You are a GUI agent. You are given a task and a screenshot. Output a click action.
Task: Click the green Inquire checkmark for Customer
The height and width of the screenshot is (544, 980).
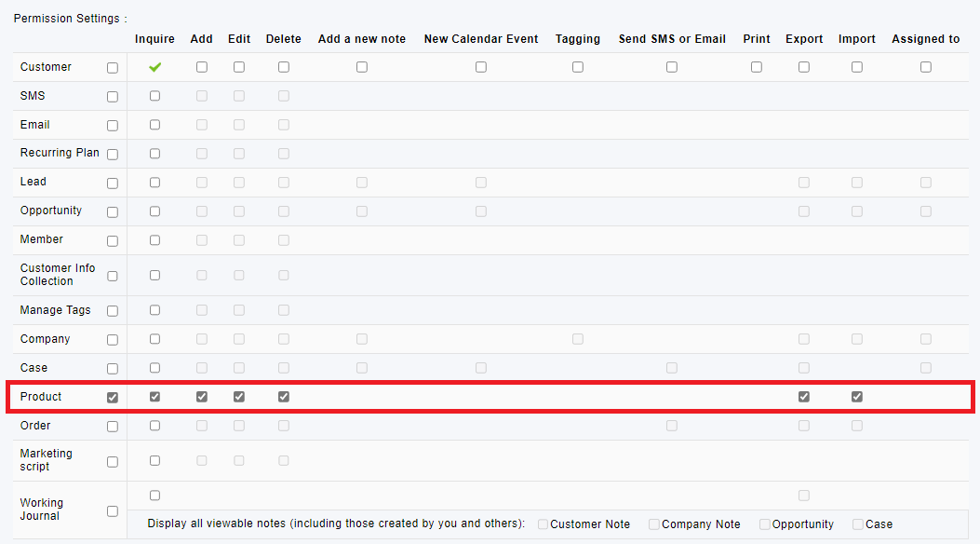coord(155,67)
